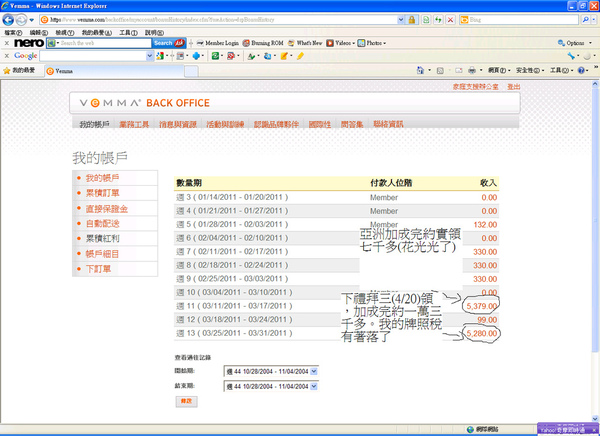Click 累積訂單 in the sidebar
The image size is (600, 436).
click(103, 193)
